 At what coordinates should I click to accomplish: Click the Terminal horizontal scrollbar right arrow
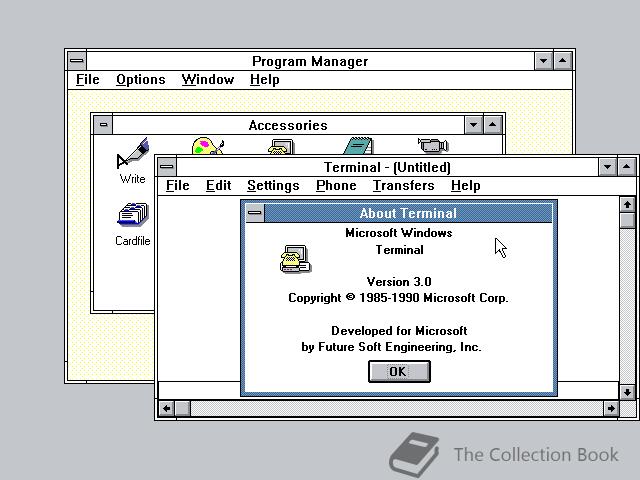coord(611,409)
